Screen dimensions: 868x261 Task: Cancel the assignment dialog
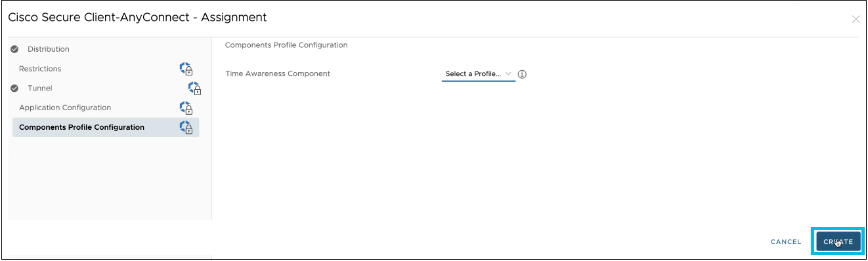pyautogui.click(x=786, y=242)
